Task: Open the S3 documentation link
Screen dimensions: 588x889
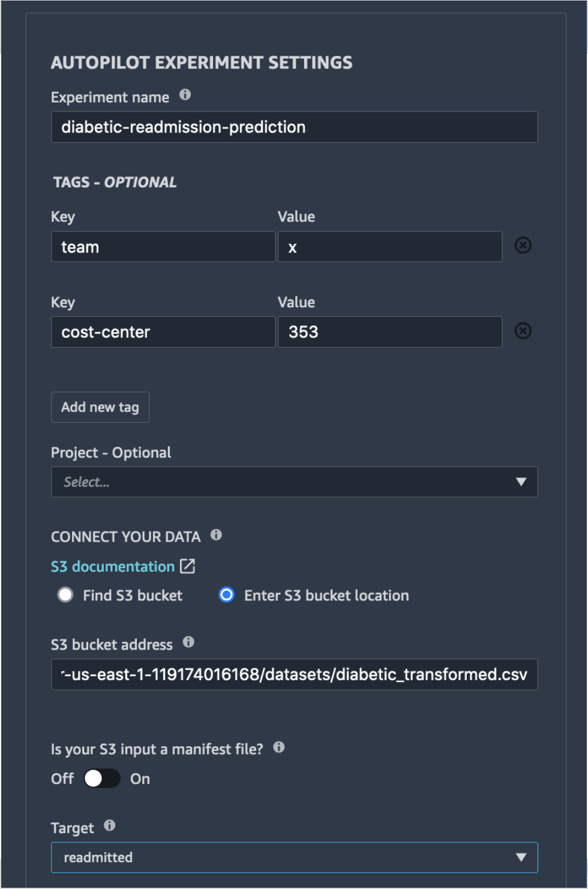Action: [113, 566]
